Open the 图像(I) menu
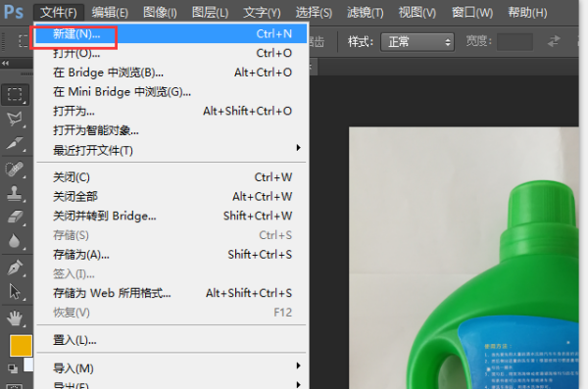 tap(160, 13)
